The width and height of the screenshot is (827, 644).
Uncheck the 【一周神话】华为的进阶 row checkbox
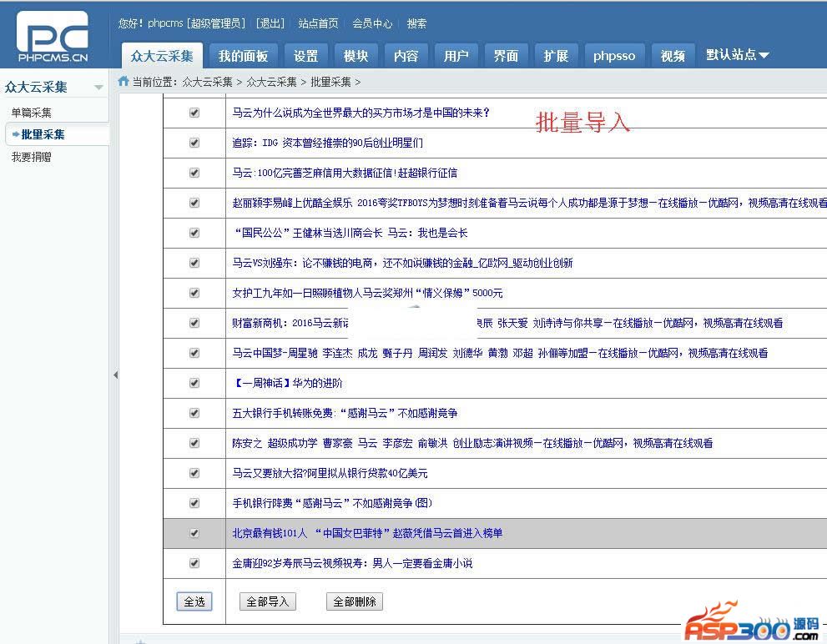point(194,383)
